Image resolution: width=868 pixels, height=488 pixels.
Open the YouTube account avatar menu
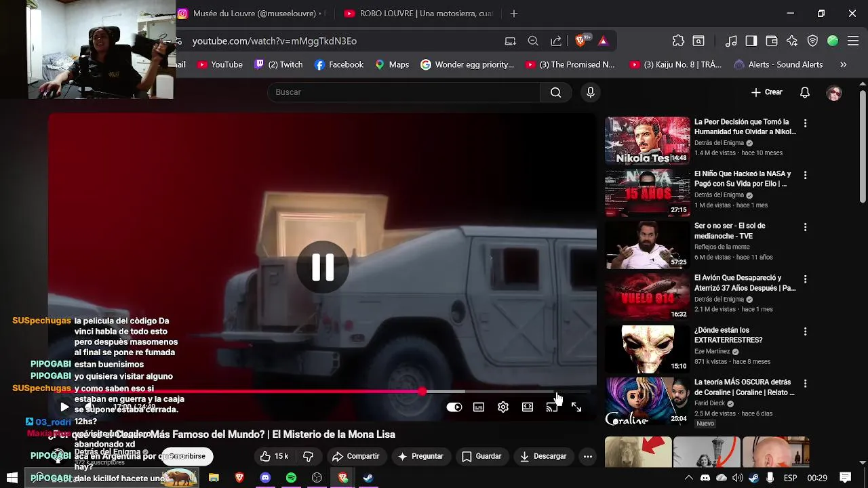834,93
